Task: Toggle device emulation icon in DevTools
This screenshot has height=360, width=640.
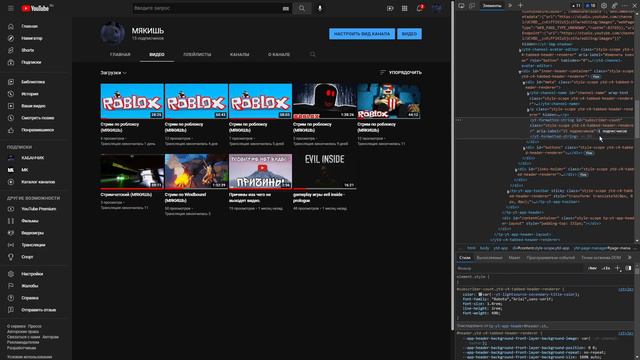Action: point(472,6)
